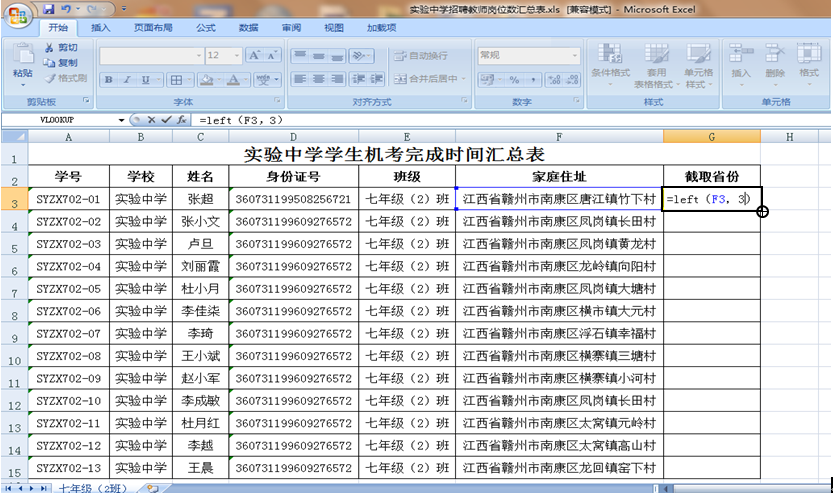Cancel the formula entry with the X icon
Viewport: 833px width, 496px height.
151,120
